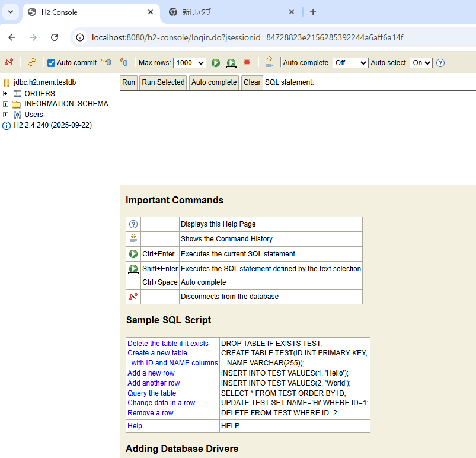Click the red Stop icon in the toolbar
The width and height of the screenshot is (476, 458).
pyautogui.click(x=247, y=62)
